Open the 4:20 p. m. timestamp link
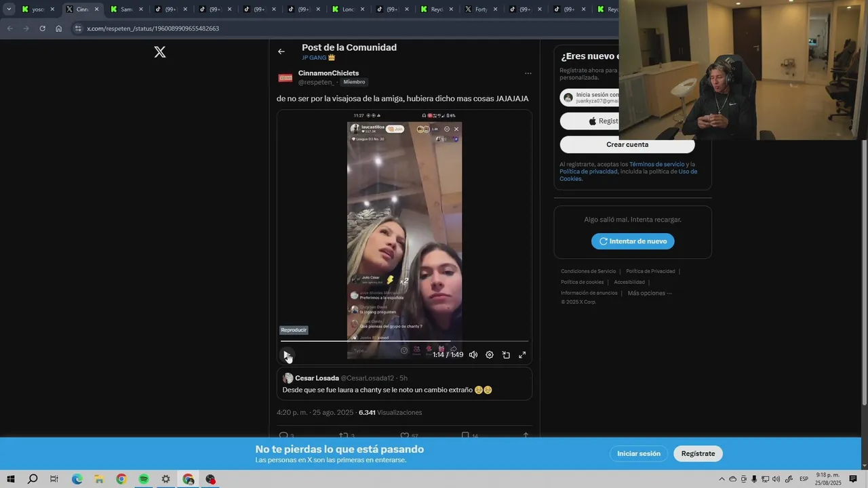The width and height of the screenshot is (868, 488). click(x=315, y=412)
